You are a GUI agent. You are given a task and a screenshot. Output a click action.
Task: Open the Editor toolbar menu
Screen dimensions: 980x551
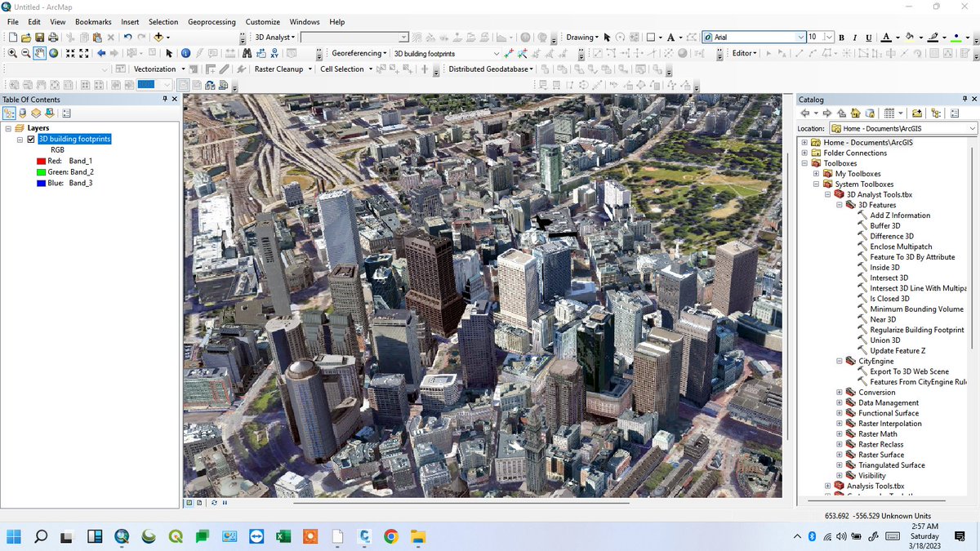tap(745, 53)
